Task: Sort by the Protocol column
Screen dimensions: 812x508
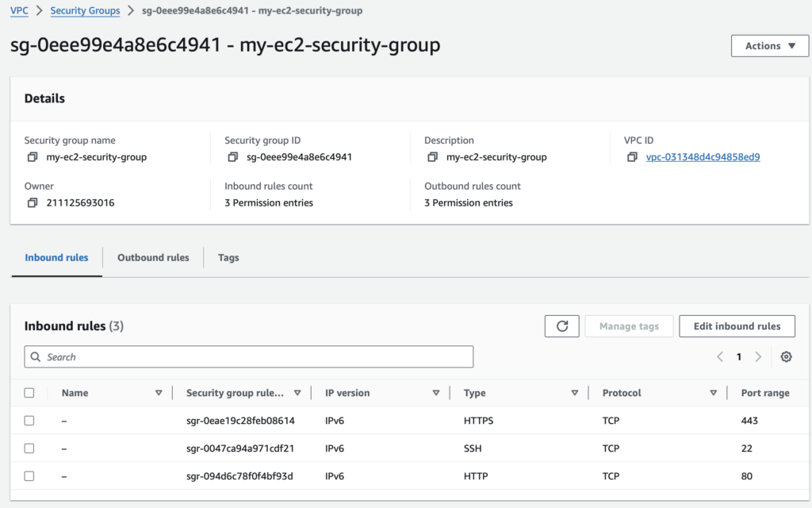Action: (x=714, y=393)
